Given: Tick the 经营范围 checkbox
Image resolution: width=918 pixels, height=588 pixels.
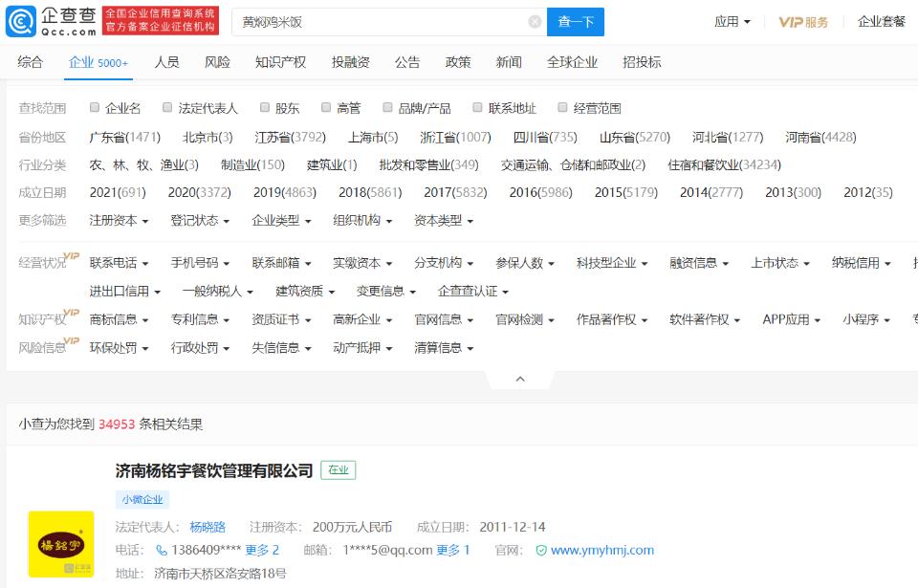Looking at the screenshot, I should [x=563, y=108].
